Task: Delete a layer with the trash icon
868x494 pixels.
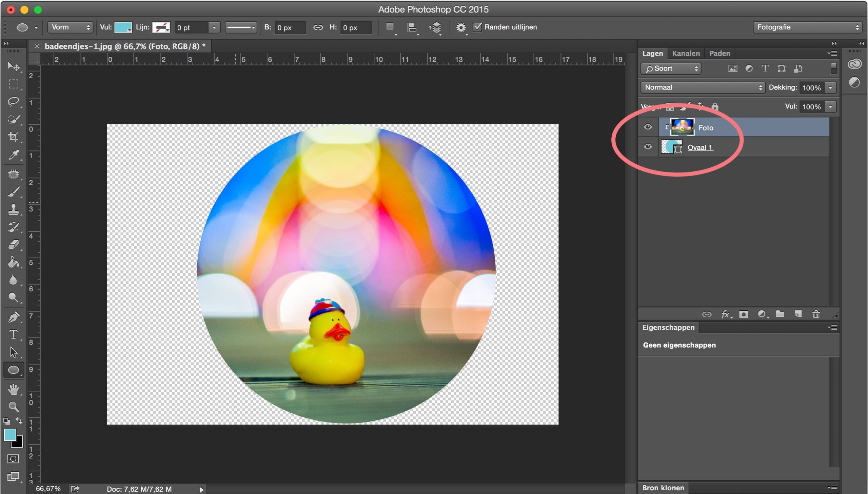Action: pos(817,314)
